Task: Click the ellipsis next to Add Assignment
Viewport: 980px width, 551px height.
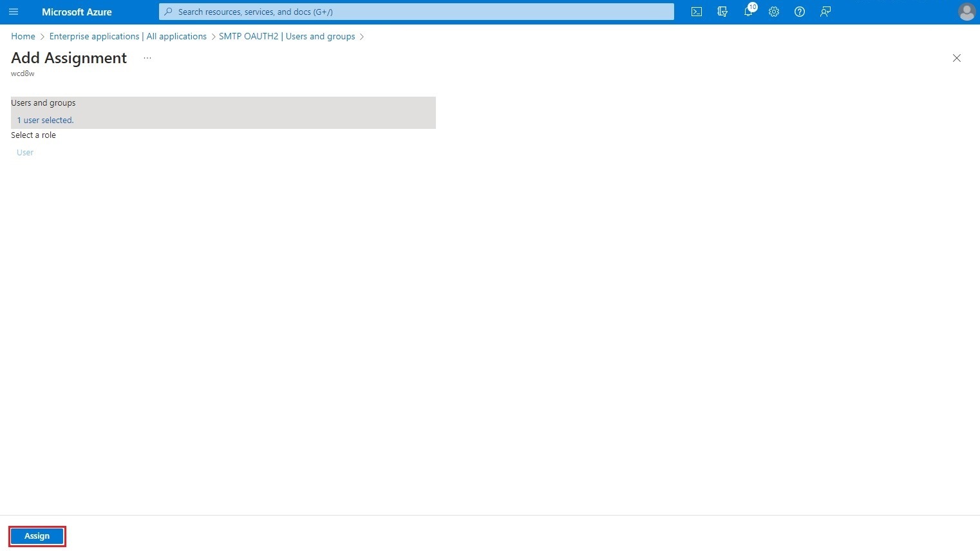Action: (x=147, y=58)
